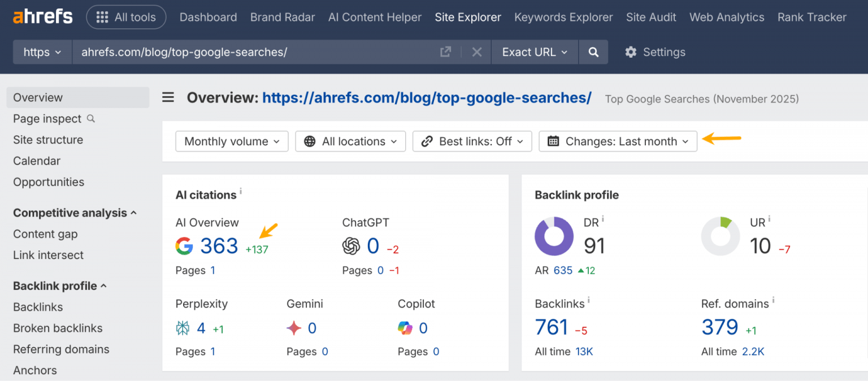Open URL in new tab icon
The height and width of the screenshot is (381, 868).
(445, 52)
